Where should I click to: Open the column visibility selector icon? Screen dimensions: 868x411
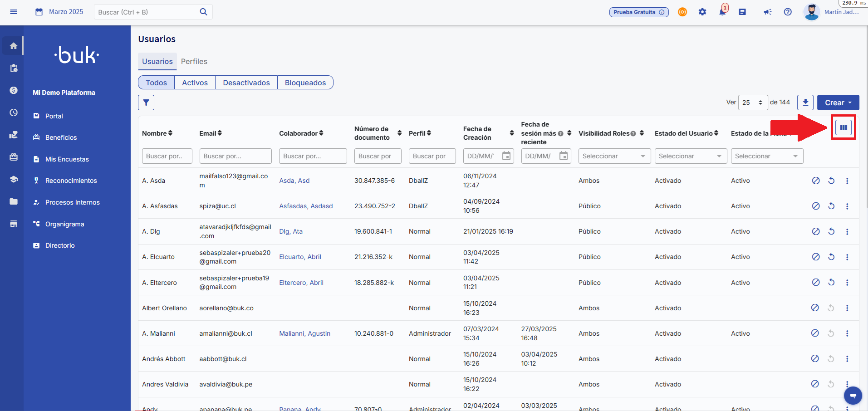843,127
